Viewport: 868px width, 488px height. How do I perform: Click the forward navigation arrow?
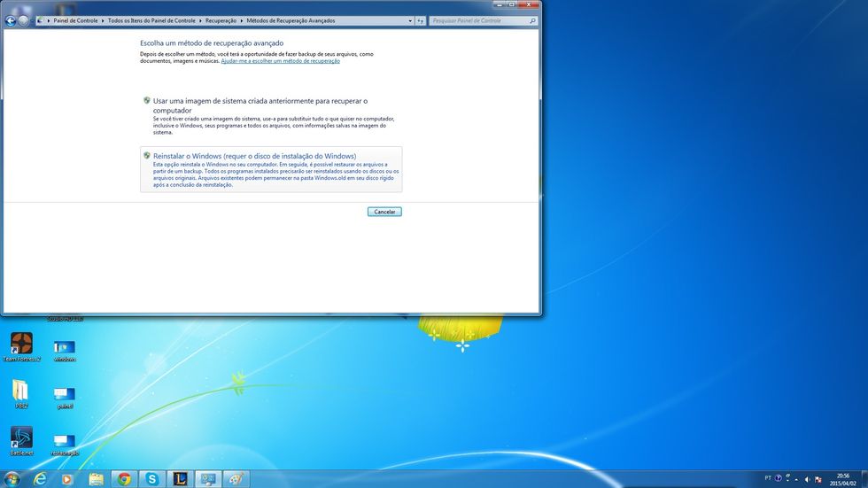click(x=23, y=21)
